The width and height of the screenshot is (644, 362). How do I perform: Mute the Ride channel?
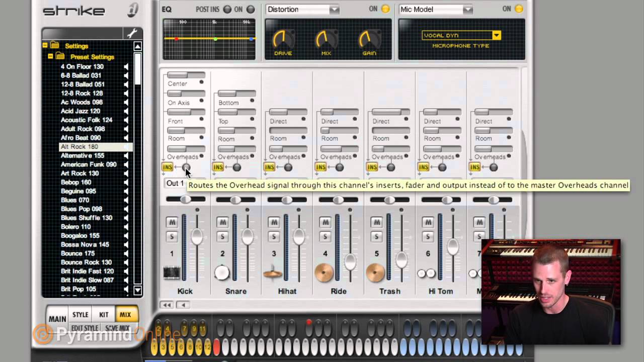point(326,222)
